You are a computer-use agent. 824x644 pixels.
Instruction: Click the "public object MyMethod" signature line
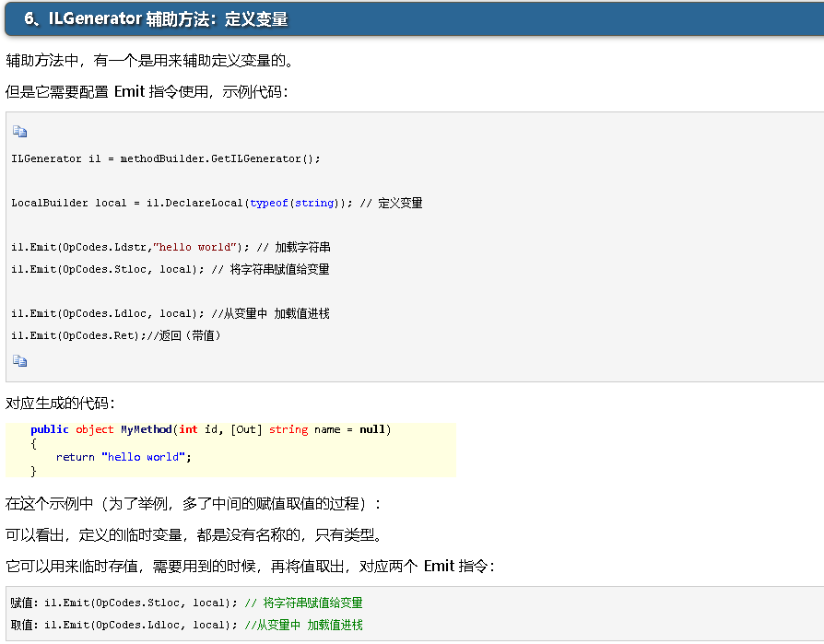pyautogui.click(x=211, y=429)
